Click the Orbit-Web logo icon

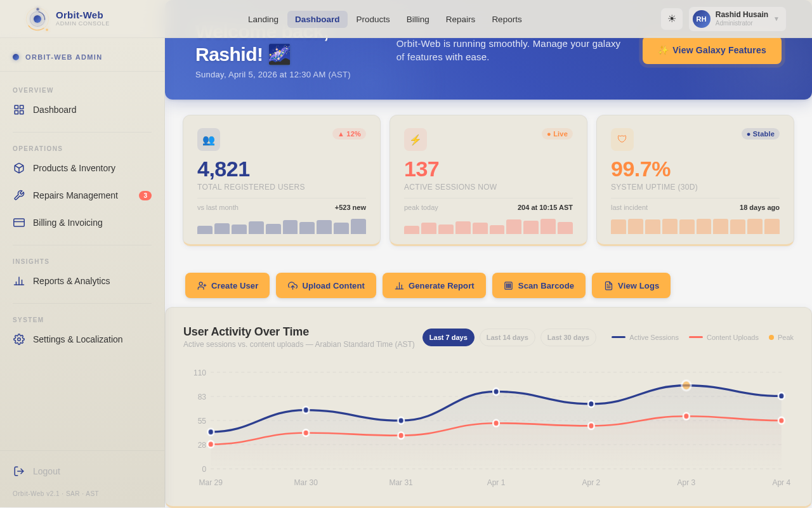coord(37,19)
